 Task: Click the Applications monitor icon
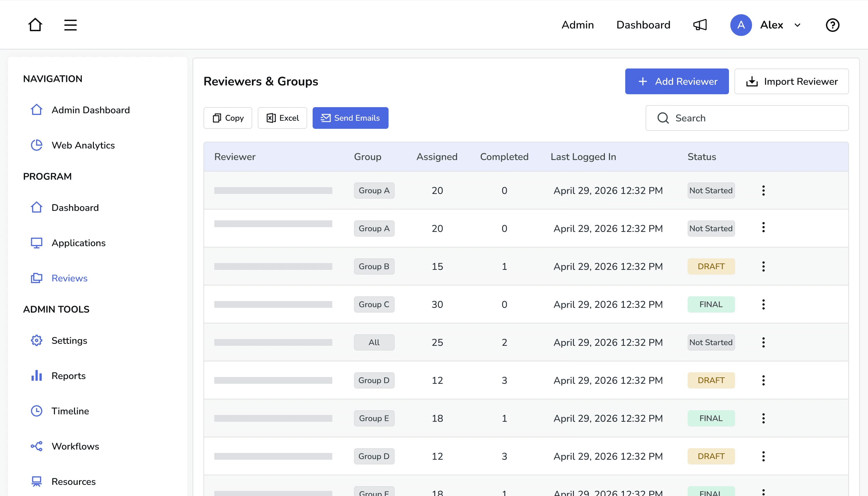[37, 243]
